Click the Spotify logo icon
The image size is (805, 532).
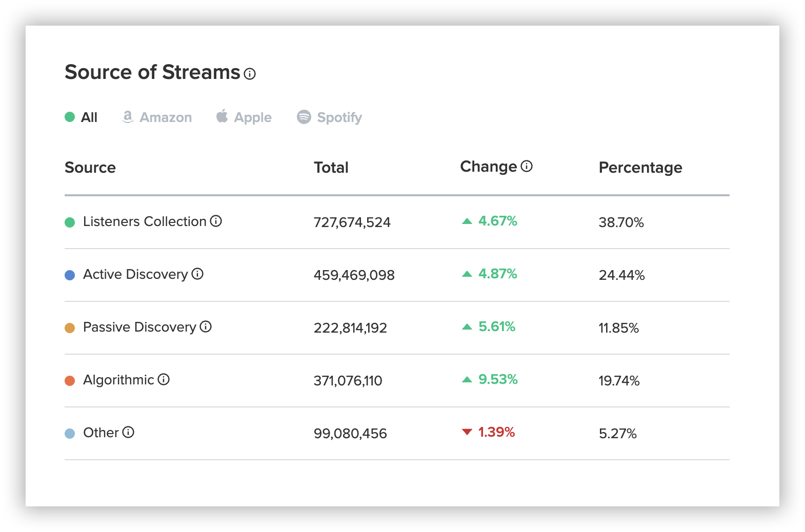[x=304, y=117]
